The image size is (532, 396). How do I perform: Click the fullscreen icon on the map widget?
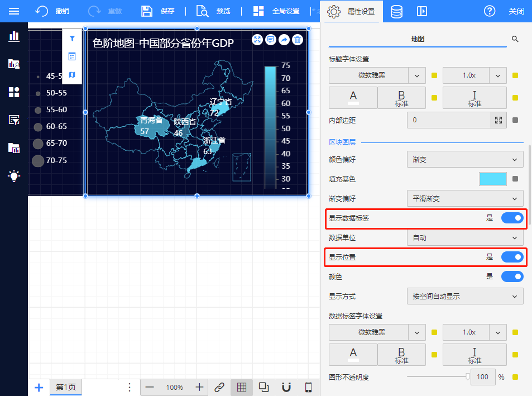[x=257, y=40]
